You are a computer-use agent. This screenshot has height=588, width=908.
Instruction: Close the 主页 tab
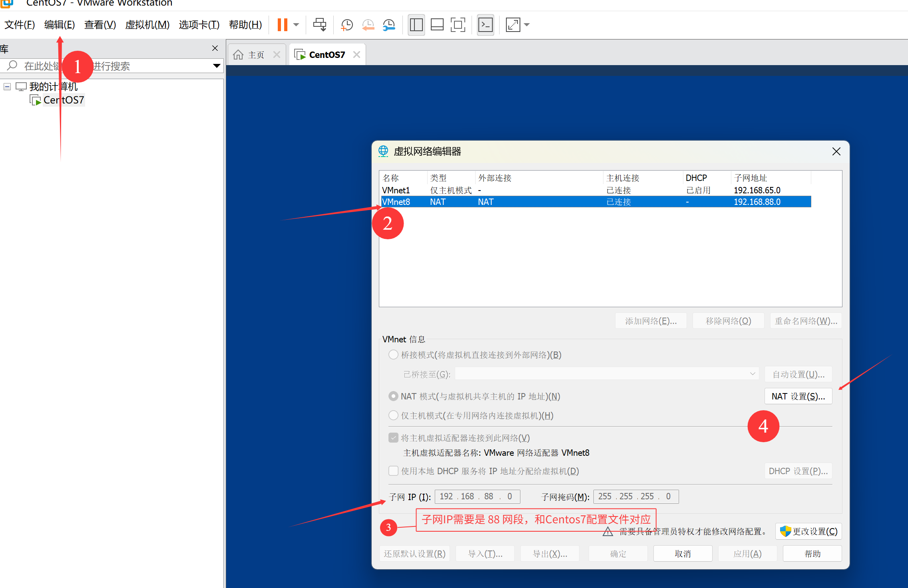[277, 55]
